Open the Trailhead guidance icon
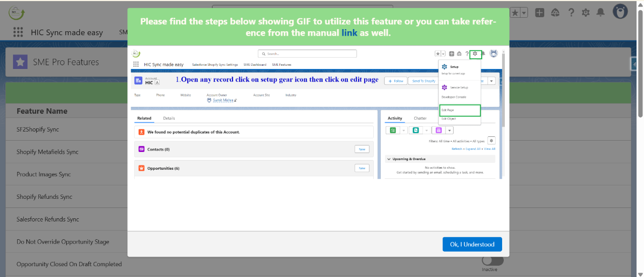This screenshot has height=277, width=644. pos(555,13)
